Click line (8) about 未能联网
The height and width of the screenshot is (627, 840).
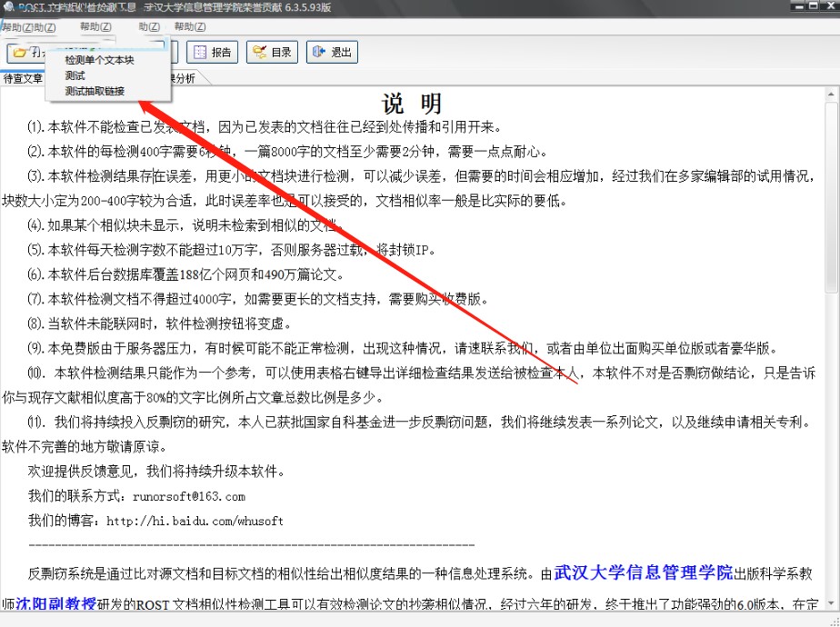coord(160,323)
